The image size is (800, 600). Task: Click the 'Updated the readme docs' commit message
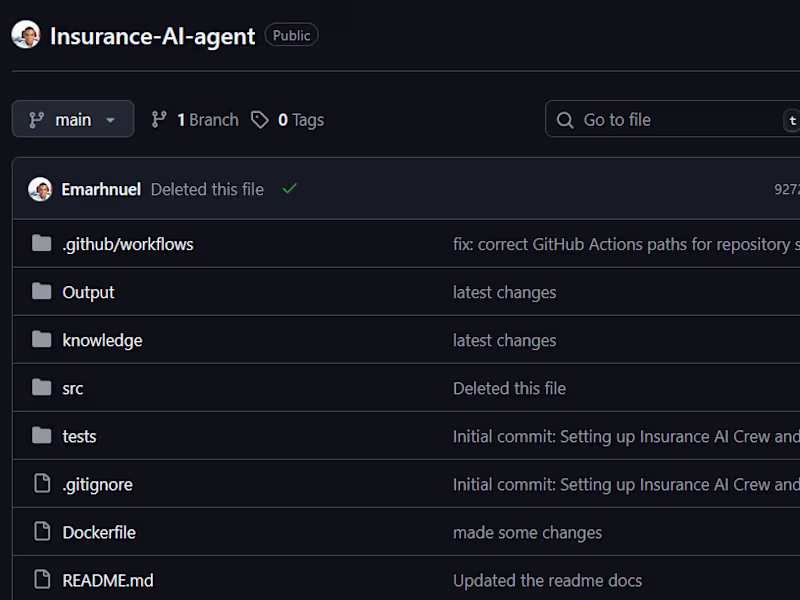tap(548, 580)
